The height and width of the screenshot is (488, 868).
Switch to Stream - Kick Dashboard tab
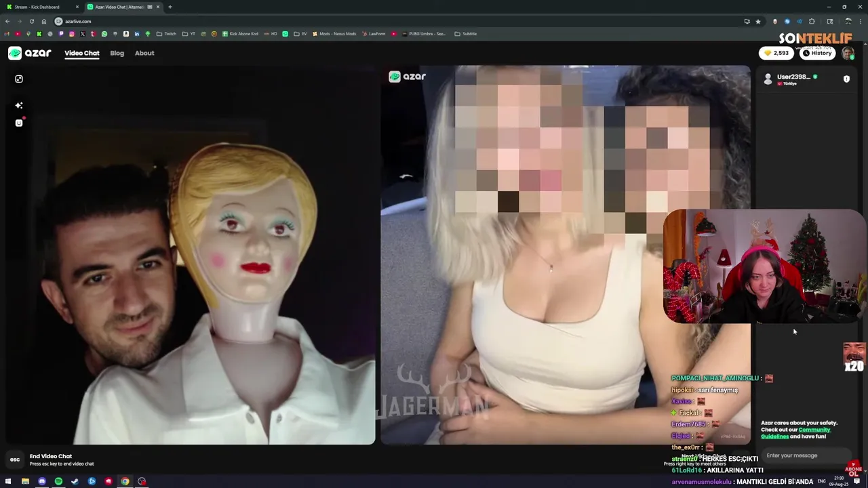point(42,7)
